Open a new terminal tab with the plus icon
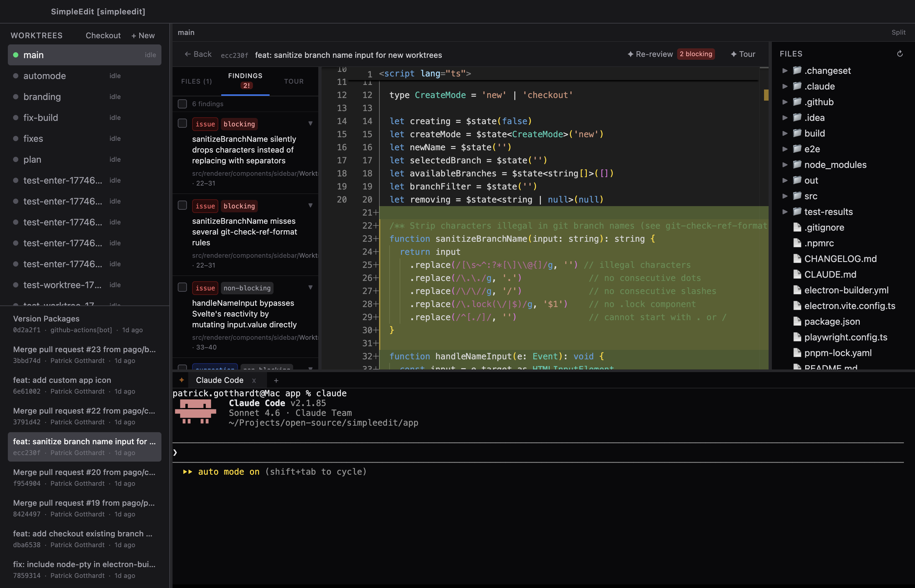This screenshot has height=588, width=915. click(x=276, y=380)
